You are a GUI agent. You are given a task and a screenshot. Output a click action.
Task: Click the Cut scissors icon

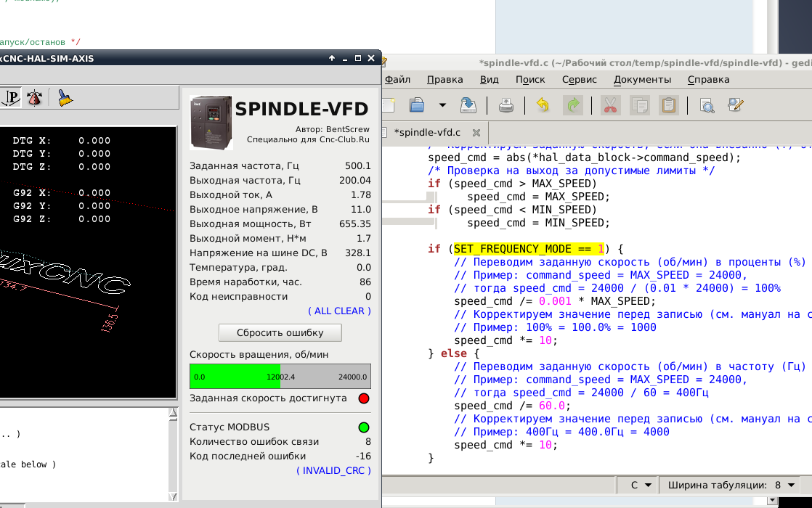(x=610, y=105)
